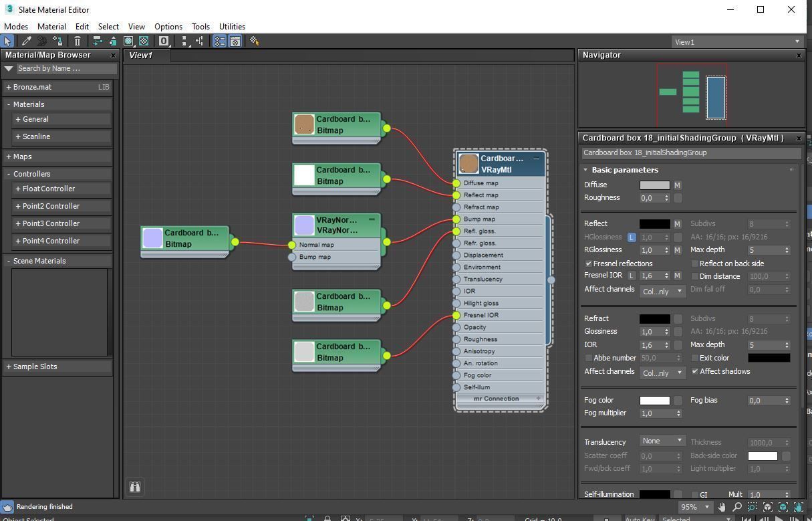Pick material from object eyedropper

(x=27, y=41)
